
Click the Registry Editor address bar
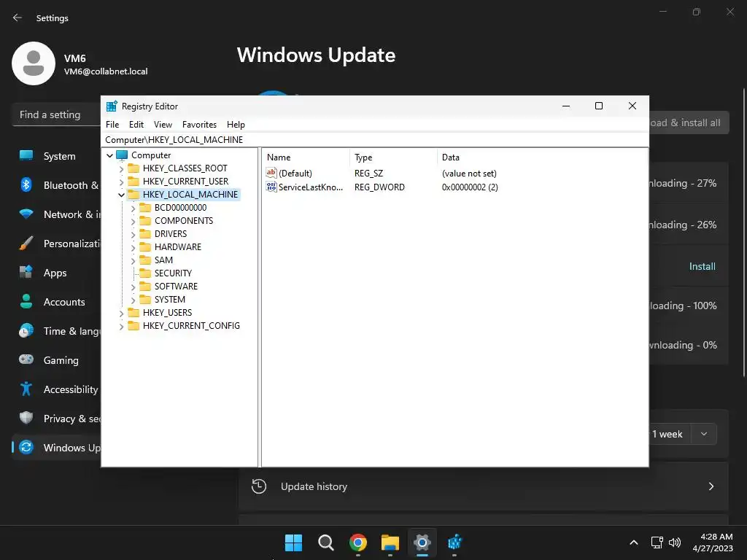[x=375, y=139]
